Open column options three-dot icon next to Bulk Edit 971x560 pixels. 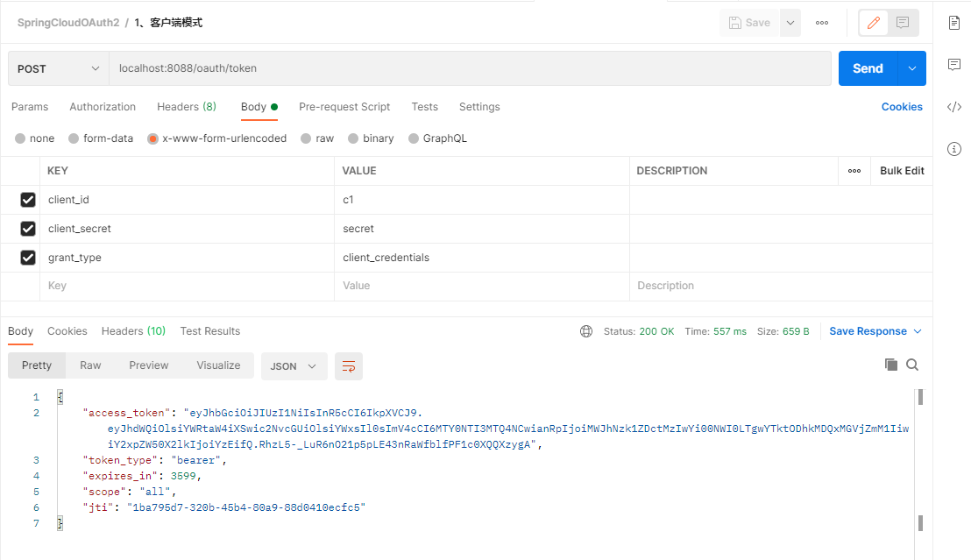854,171
